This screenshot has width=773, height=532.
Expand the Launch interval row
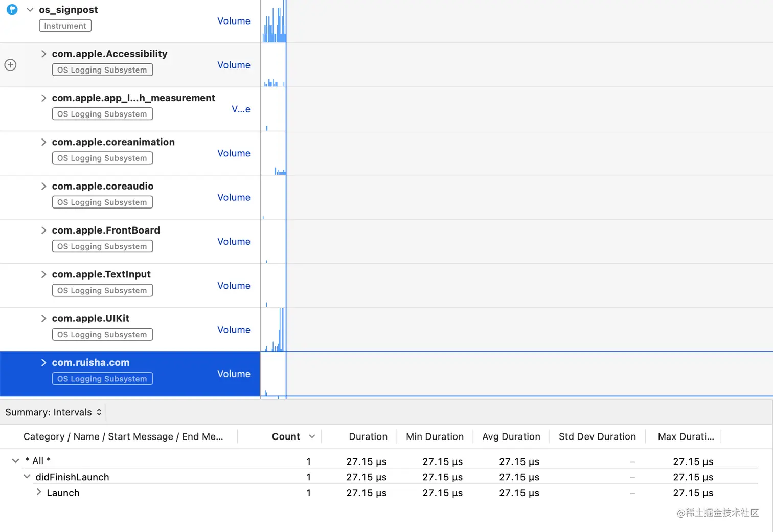click(38, 492)
